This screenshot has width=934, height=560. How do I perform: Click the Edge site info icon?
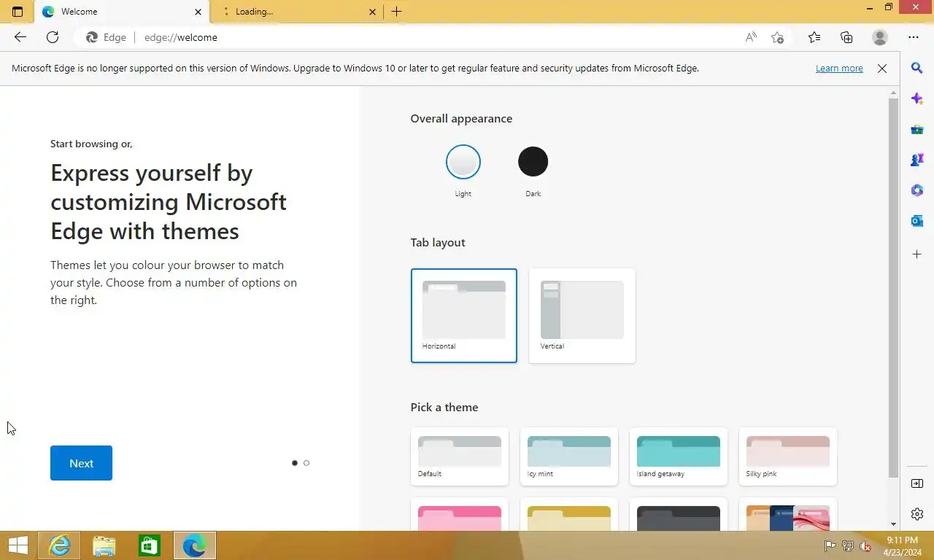point(106,37)
